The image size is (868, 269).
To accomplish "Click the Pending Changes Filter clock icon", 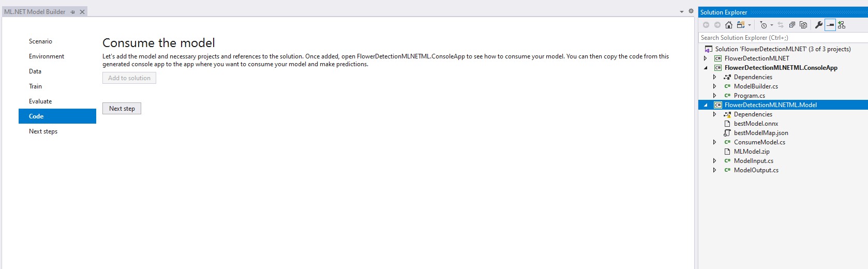I will (764, 25).
